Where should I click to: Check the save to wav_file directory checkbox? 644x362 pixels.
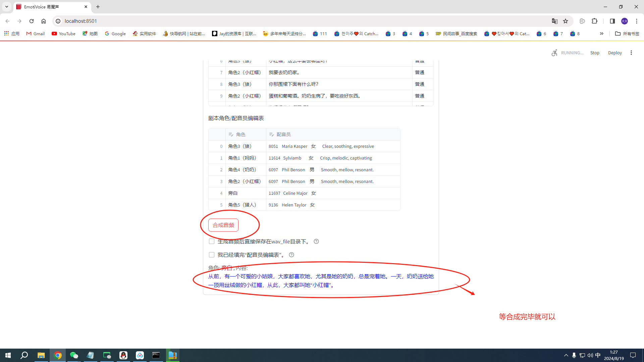(x=212, y=241)
